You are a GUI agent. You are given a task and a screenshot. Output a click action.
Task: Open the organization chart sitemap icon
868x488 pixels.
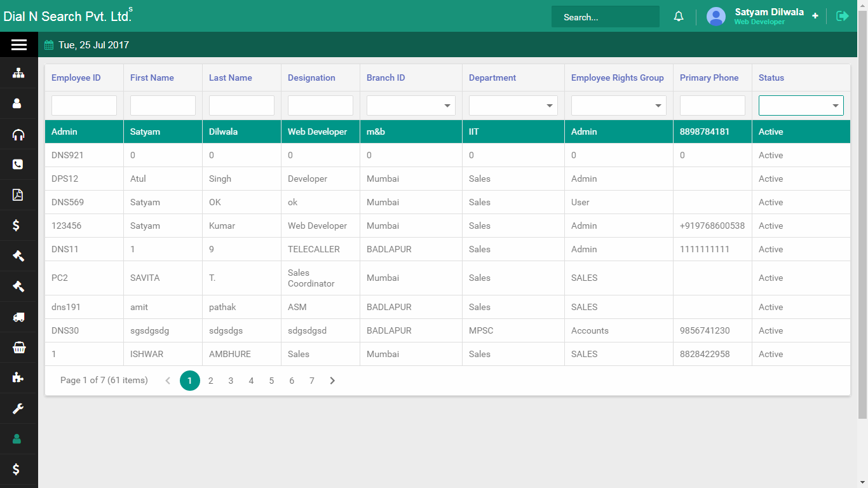pyautogui.click(x=18, y=73)
